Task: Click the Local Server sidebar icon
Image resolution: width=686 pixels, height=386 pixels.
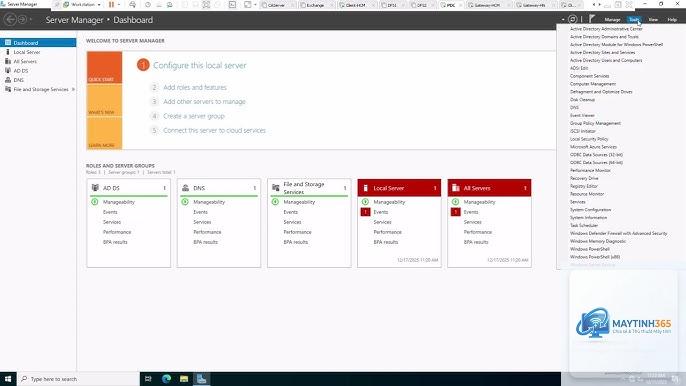Action: point(8,52)
